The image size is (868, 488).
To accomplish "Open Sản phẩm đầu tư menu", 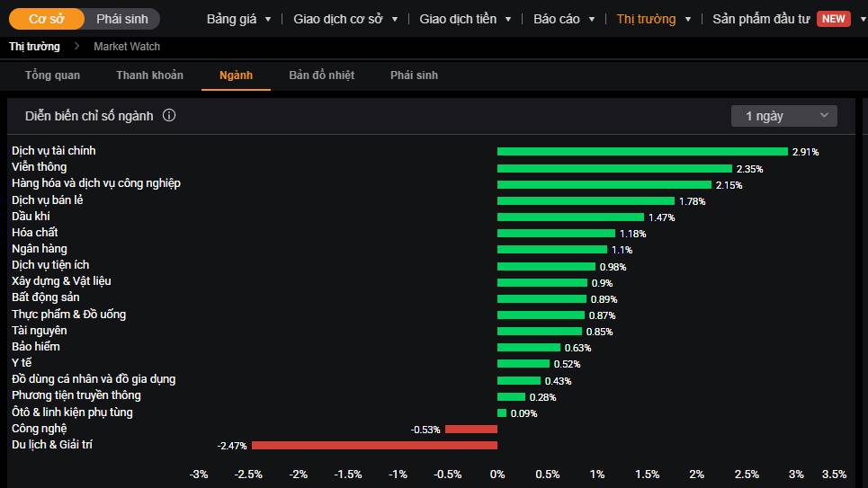I will click(761, 19).
